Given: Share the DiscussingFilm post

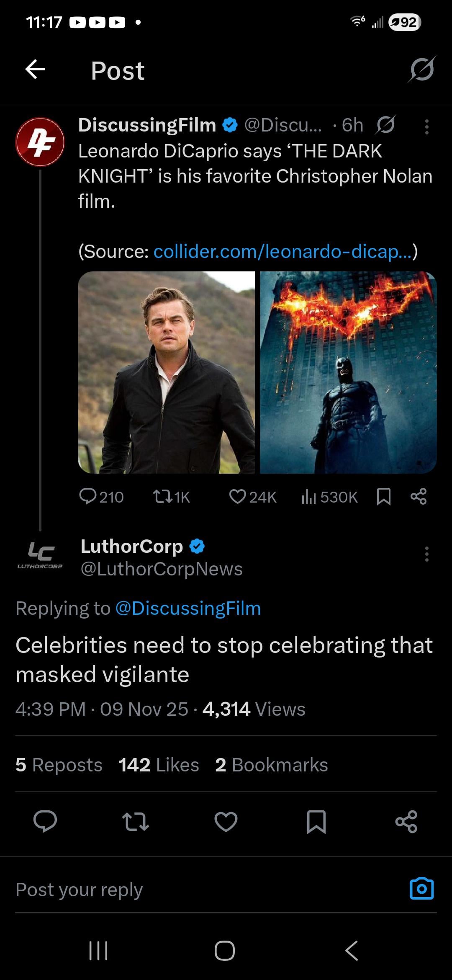Looking at the screenshot, I should pyautogui.click(x=419, y=497).
